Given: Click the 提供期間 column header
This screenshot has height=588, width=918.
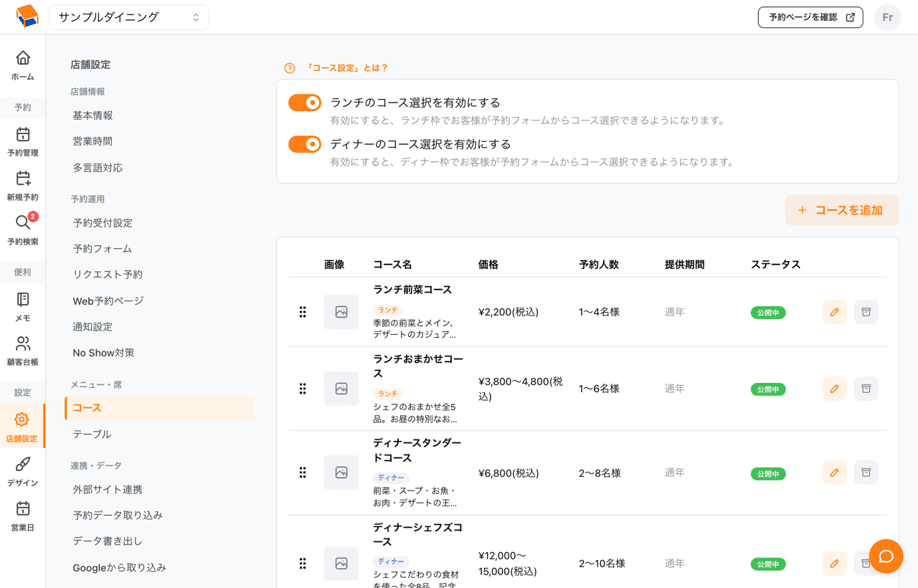Looking at the screenshot, I should coord(684,265).
